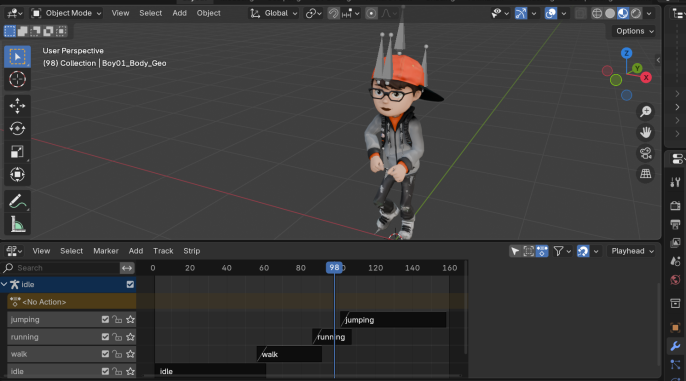Select wireframe viewport shading
Viewport: 686px width, 381px height.
[597, 14]
